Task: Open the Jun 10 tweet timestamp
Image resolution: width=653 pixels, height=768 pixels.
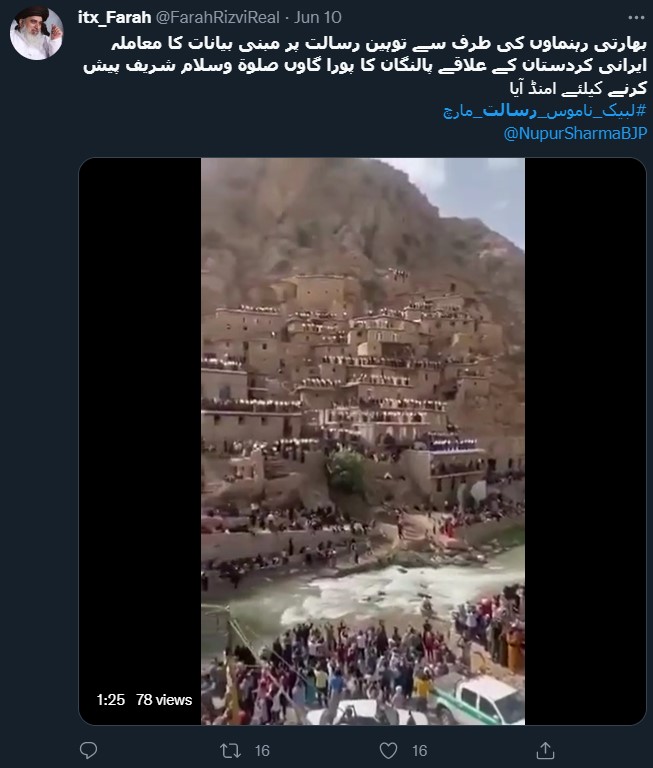Action: [317, 18]
